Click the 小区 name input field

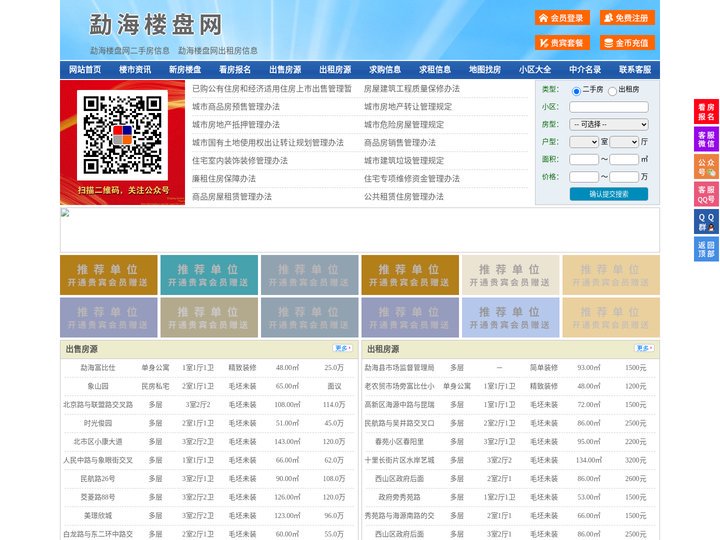coord(609,107)
